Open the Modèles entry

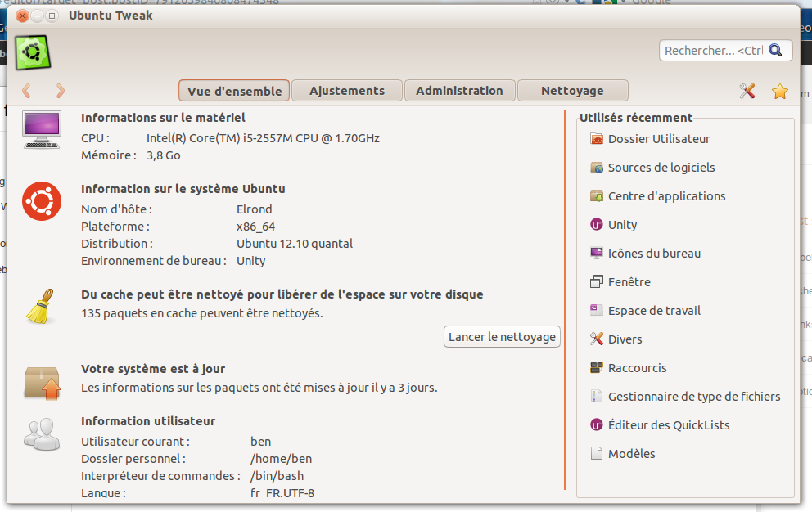pyautogui.click(x=632, y=453)
